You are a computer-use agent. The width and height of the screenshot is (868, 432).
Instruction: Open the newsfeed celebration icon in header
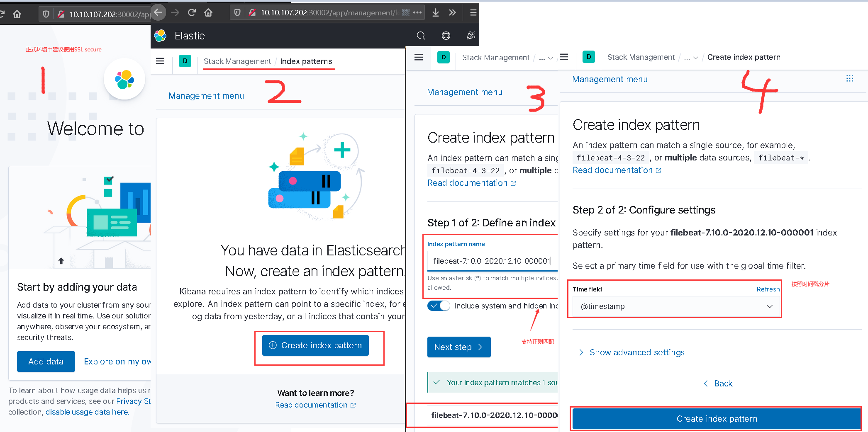[471, 36]
